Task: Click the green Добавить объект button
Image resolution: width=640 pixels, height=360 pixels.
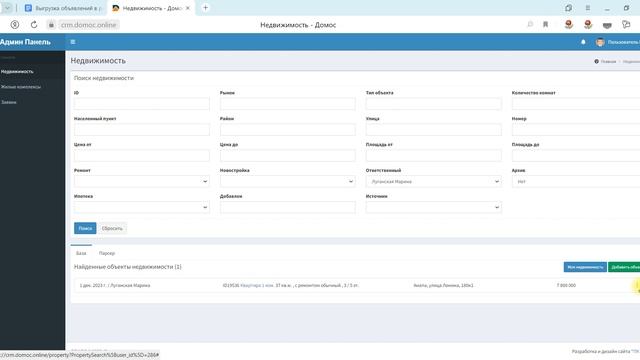Action: click(x=624, y=267)
